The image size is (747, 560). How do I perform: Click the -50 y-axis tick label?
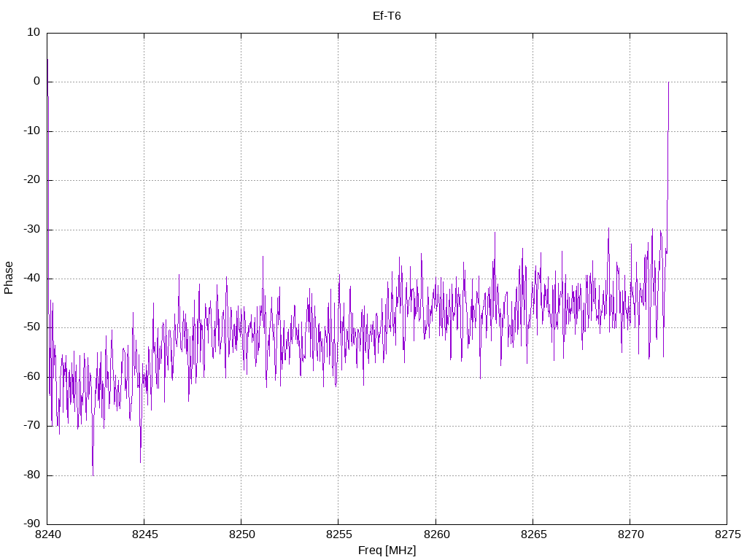pos(31,327)
